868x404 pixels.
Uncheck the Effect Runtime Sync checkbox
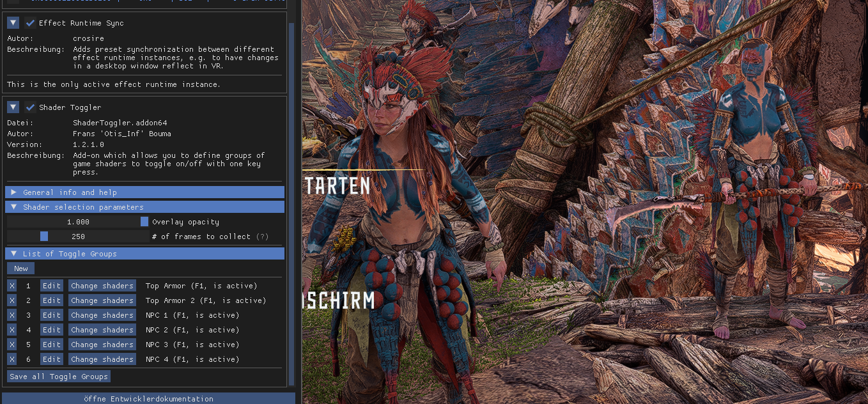point(30,23)
